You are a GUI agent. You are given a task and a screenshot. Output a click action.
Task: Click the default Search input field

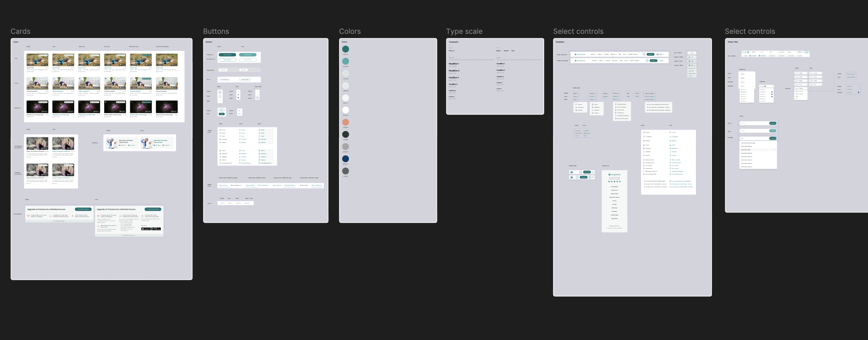click(754, 123)
